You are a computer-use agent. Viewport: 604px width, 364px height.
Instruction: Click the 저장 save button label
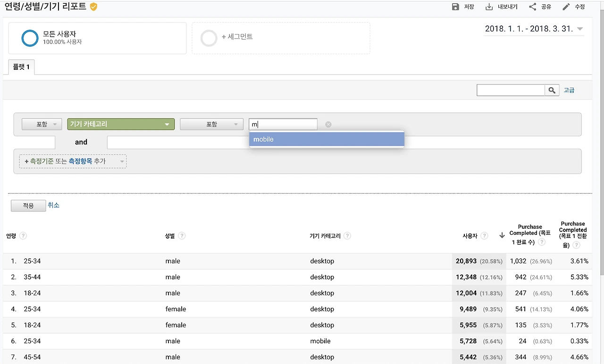(469, 7)
